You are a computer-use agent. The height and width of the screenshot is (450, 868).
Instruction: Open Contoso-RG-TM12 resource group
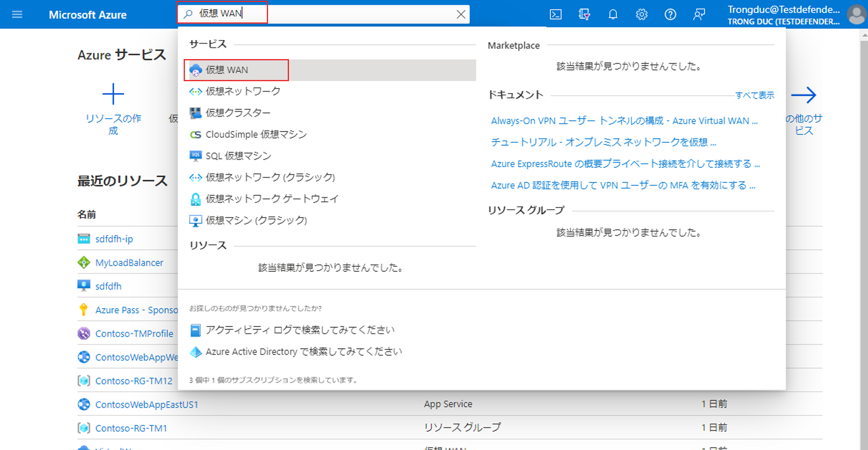(134, 381)
